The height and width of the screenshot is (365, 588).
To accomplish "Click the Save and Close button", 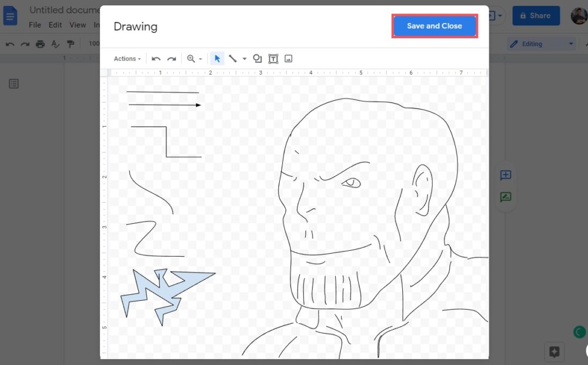I will 435,26.
